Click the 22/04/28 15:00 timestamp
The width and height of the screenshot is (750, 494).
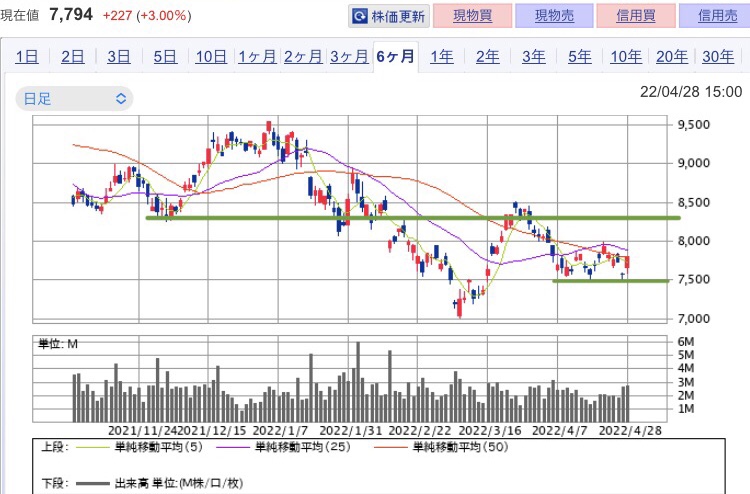click(691, 91)
